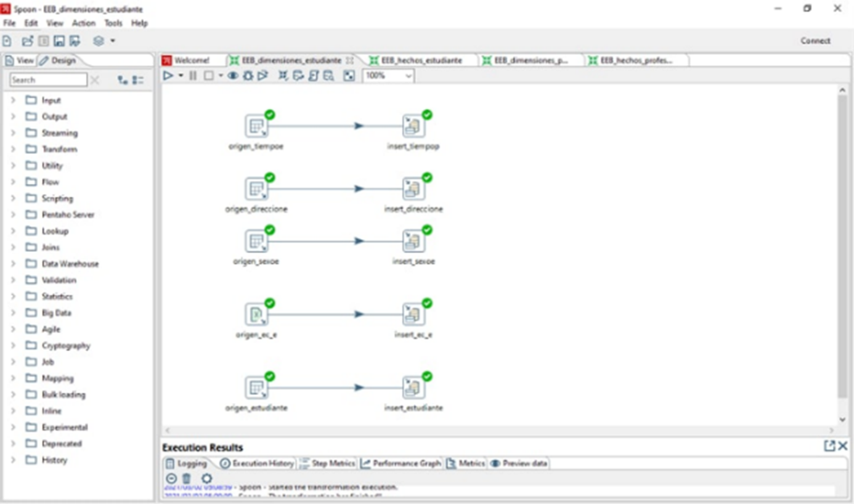854x504 pixels.
Task: Open the 100% zoom level combo box
Action: [388, 75]
